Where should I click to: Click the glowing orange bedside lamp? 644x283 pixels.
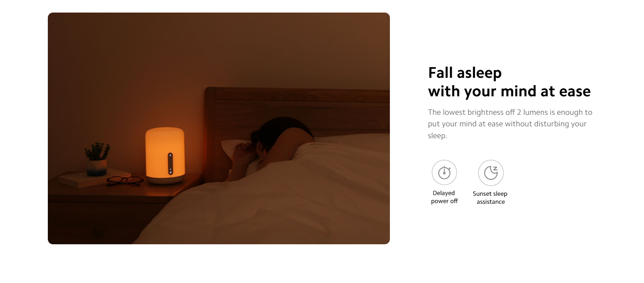165,155
